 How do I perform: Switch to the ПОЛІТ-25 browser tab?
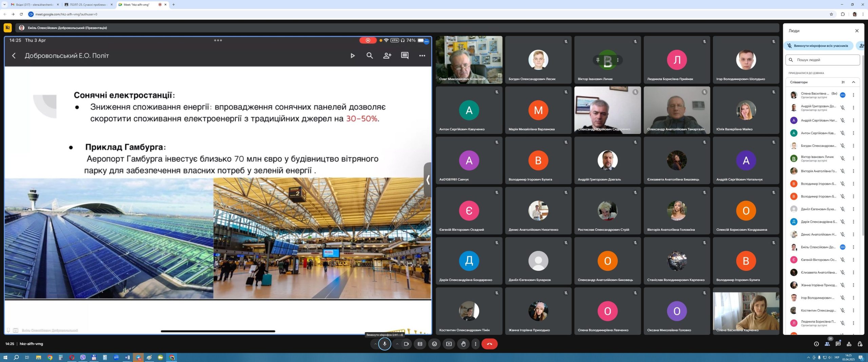(88, 4)
